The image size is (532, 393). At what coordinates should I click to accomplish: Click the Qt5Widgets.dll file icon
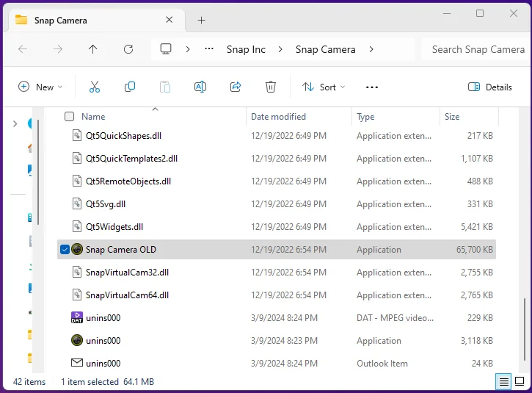tap(77, 226)
